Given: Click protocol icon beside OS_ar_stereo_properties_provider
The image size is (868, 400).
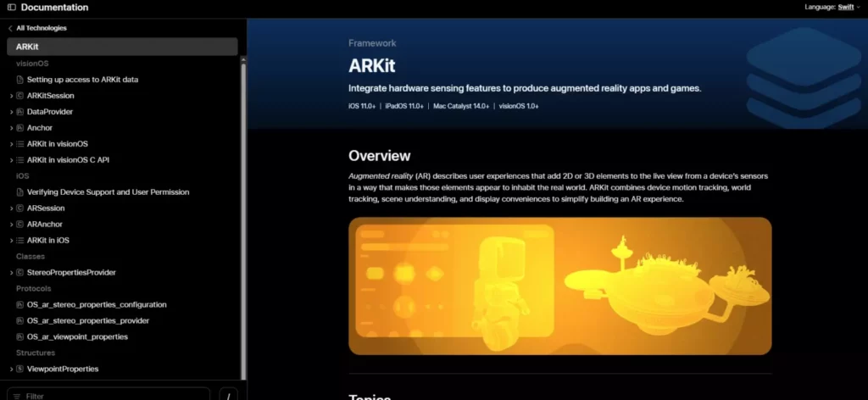Looking at the screenshot, I should (x=20, y=320).
